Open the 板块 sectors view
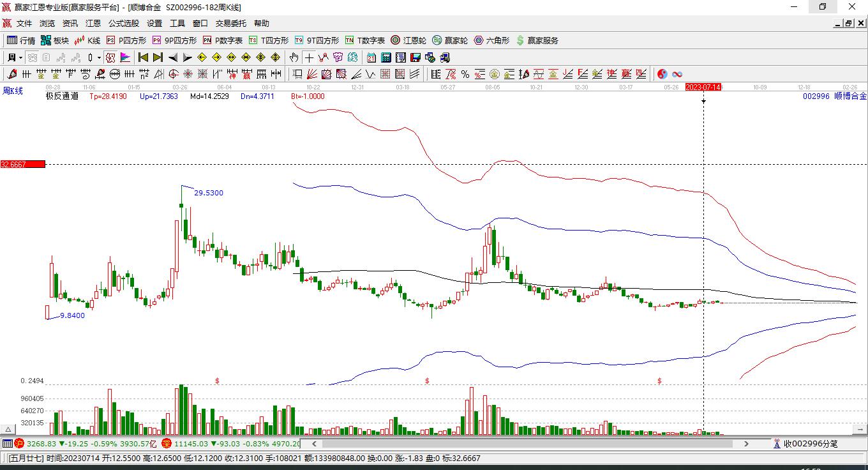The image size is (868, 470). pos(55,40)
